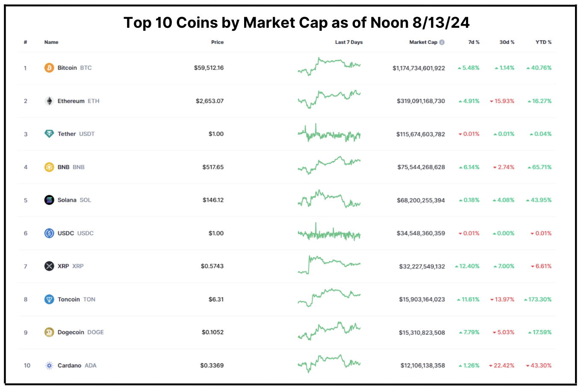Click the Tether teal logo

49,134
